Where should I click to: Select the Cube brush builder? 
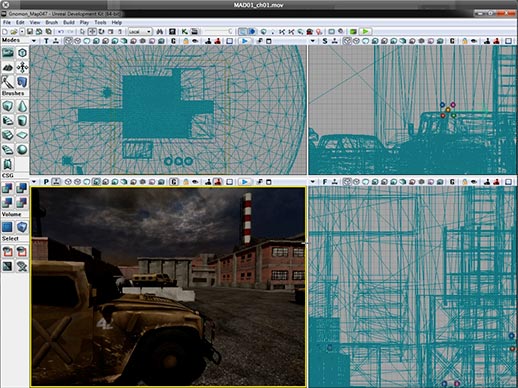click(8, 106)
